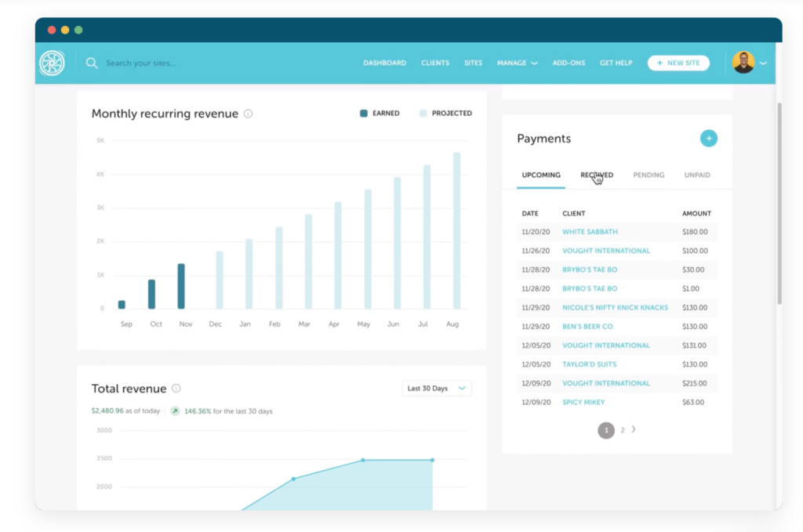Click the green upward trend arrow icon
Screen dimensions: 803x532
point(175,411)
